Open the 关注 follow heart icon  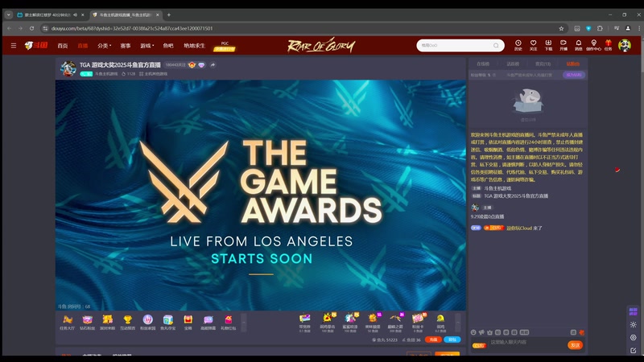[533, 45]
